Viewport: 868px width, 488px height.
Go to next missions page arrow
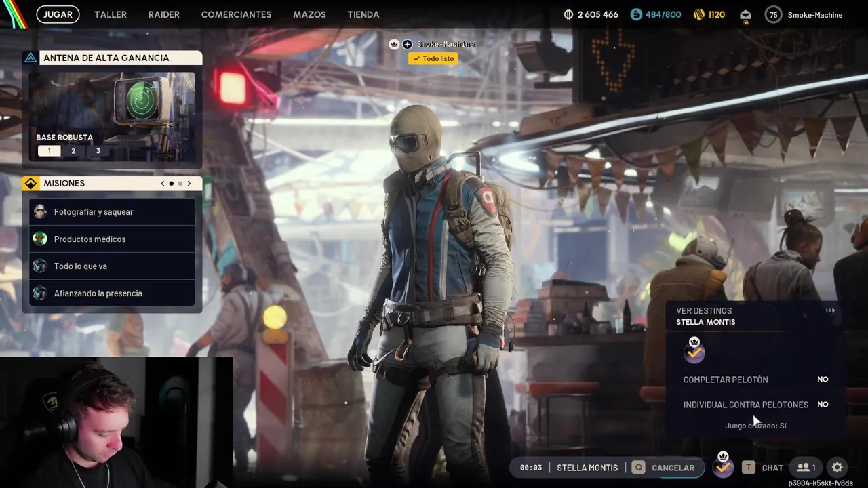(x=189, y=184)
